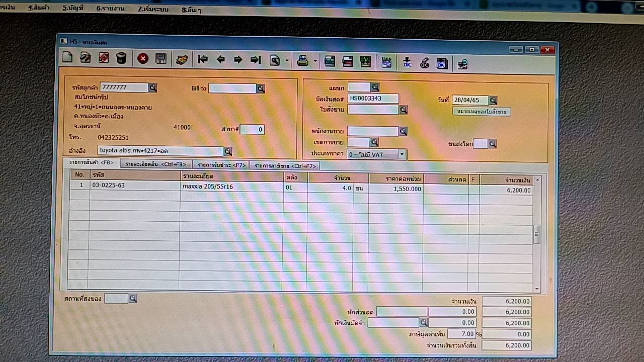Image resolution: width=644 pixels, height=362 pixels.
Task: Select product code cell 03-0225-63
Action: click(135, 185)
